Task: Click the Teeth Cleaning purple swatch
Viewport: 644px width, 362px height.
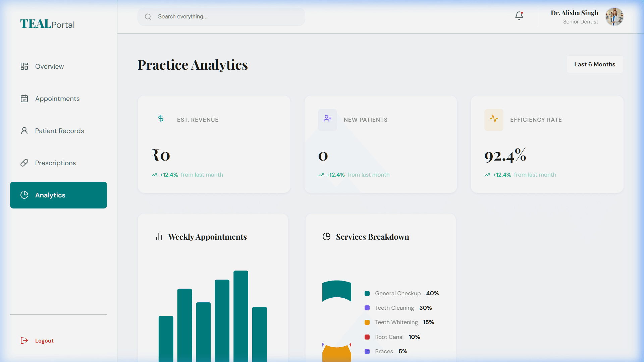Action: pyautogui.click(x=367, y=308)
